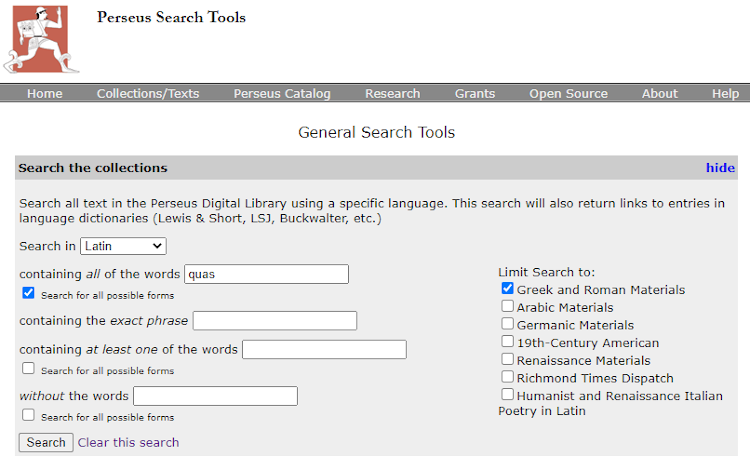Click the Search button
The image size is (750, 470).
click(x=46, y=443)
